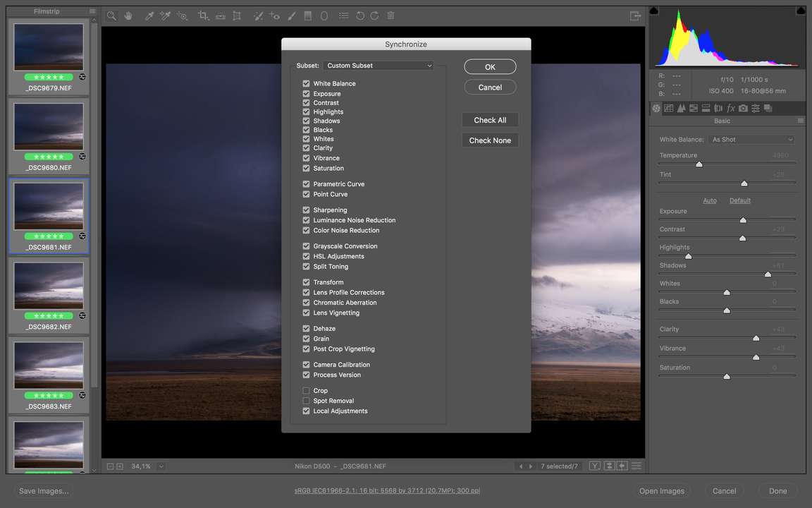This screenshot has width=812, height=508.
Task: Select the White Balance eyedropper tool
Action: point(149,16)
